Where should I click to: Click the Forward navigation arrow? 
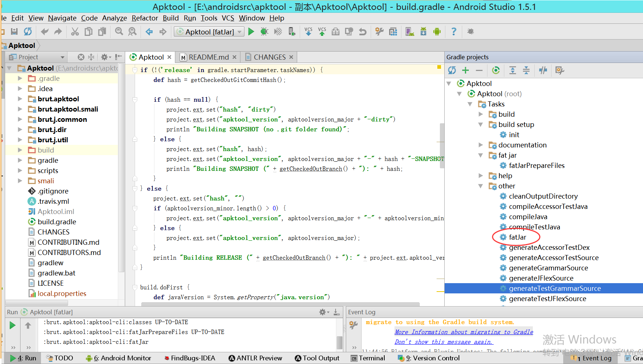[163, 32]
